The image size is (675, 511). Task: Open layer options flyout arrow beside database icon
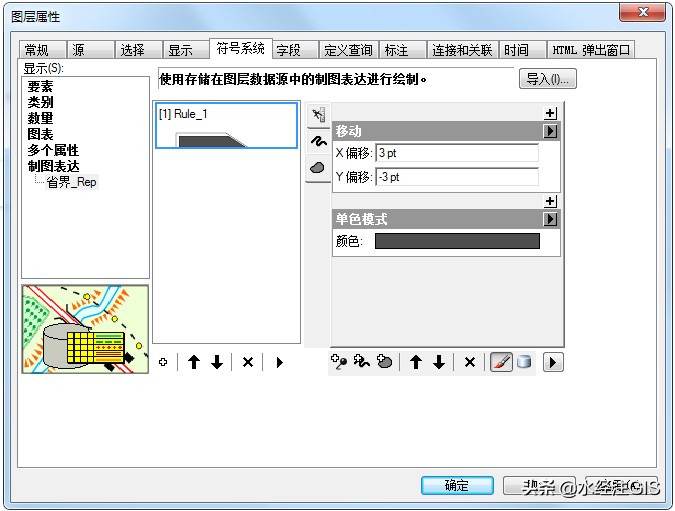click(x=553, y=362)
